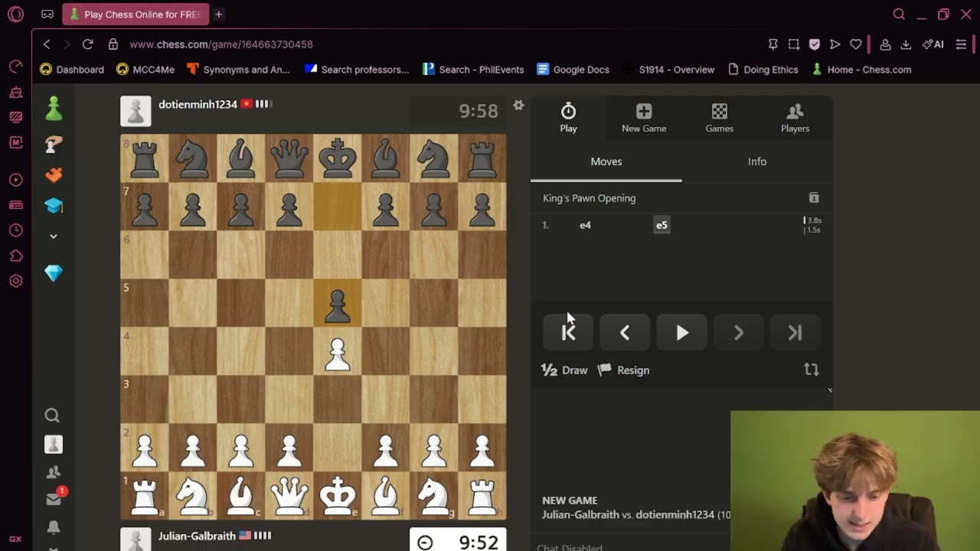Expand more sidebar options chevron
The image size is (980, 551).
pyautogui.click(x=54, y=236)
